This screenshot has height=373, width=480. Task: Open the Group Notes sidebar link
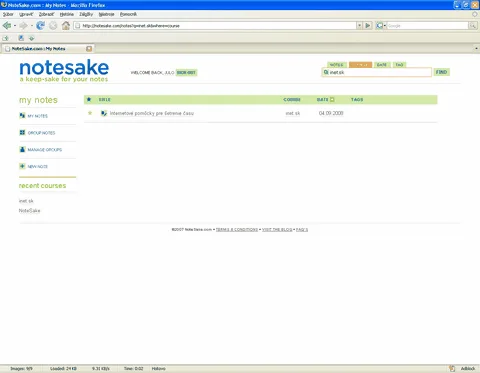(41, 133)
